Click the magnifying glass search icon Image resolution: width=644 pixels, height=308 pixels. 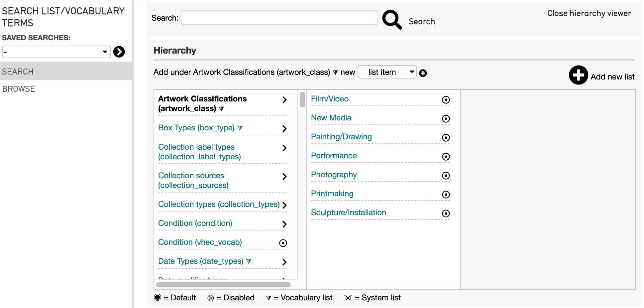(x=392, y=20)
